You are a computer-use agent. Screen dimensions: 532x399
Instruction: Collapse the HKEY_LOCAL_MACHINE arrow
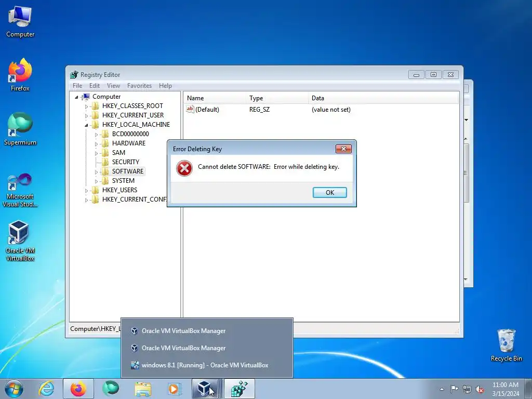[x=87, y=125]
